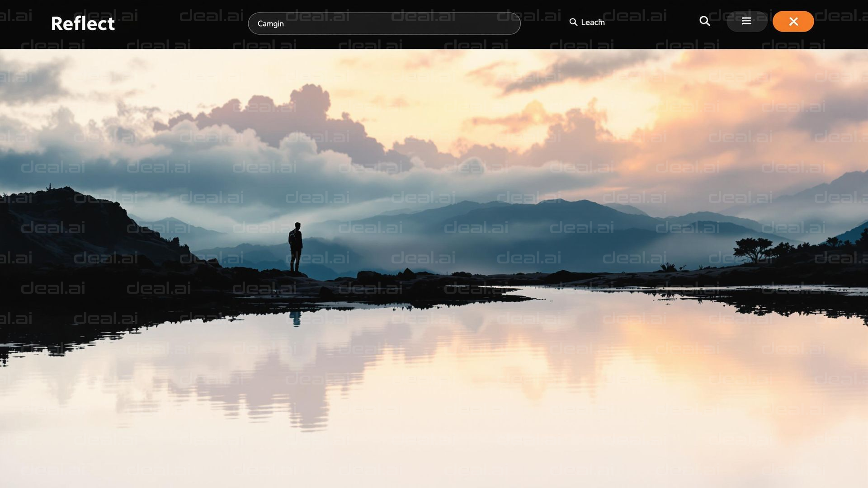Viewport: 868px width, 488px height.
Task: Open search with the white magnifier icon
Action: [704, 21]
